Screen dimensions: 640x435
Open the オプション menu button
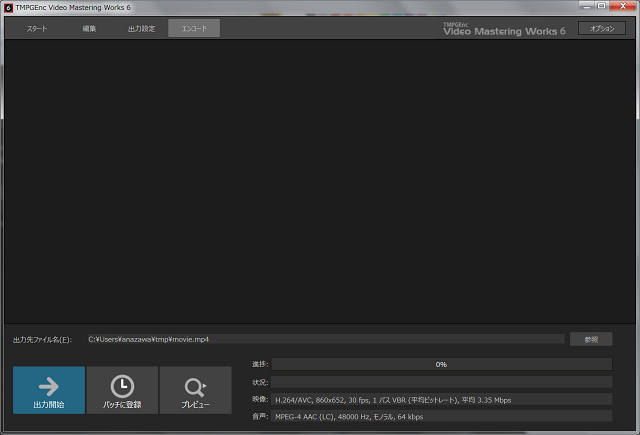602,29
